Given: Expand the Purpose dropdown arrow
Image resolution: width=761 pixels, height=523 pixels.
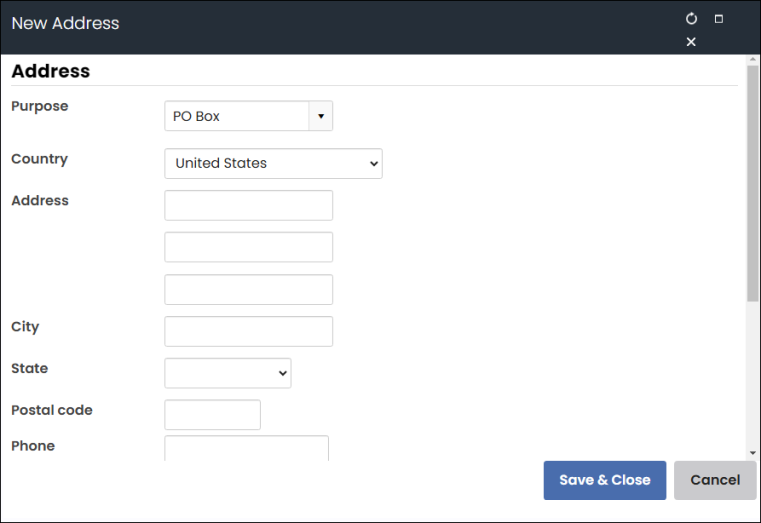Looking at the screenshot, I should [x=320, y=116].
